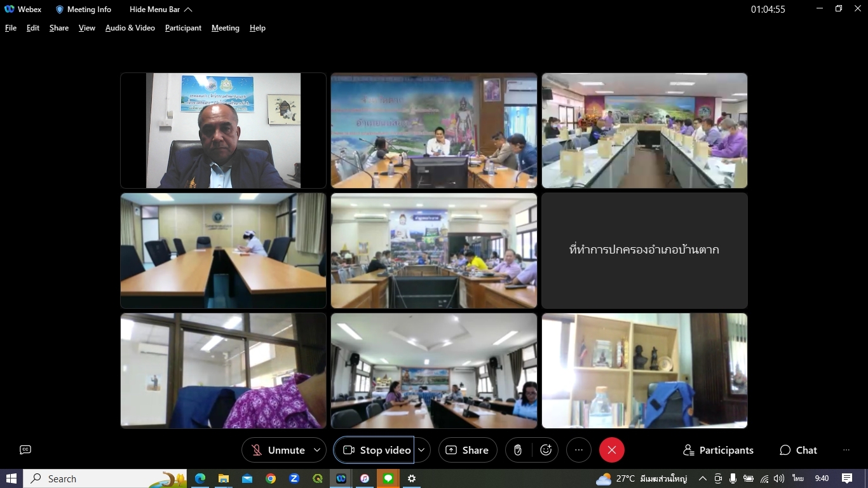The image size is (868, 488).
Task: Open Wi-Fi network tray icon
Action: coord(764,478)
